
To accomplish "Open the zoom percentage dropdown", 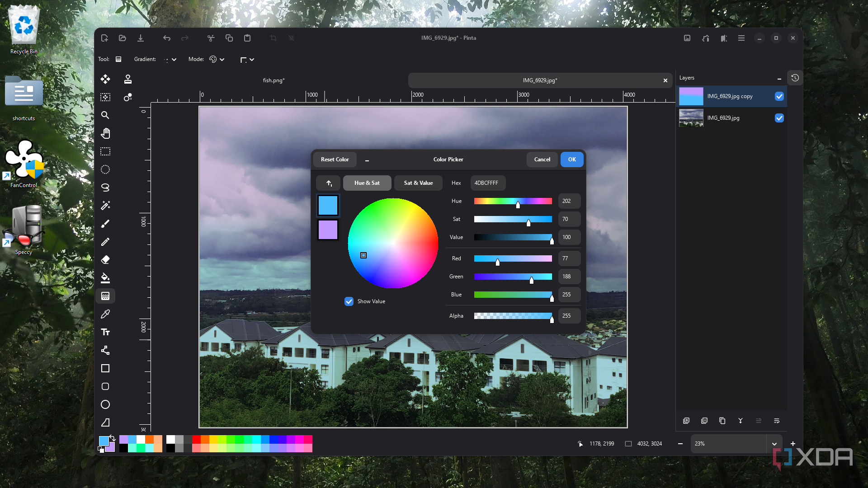I will point(774,444).
